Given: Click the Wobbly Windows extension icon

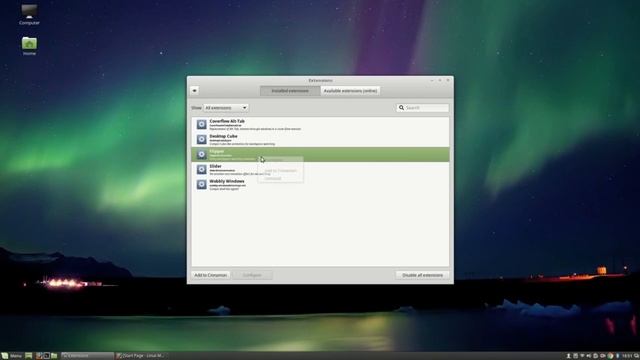Looking at the screenshot, I should coord(201,184).
